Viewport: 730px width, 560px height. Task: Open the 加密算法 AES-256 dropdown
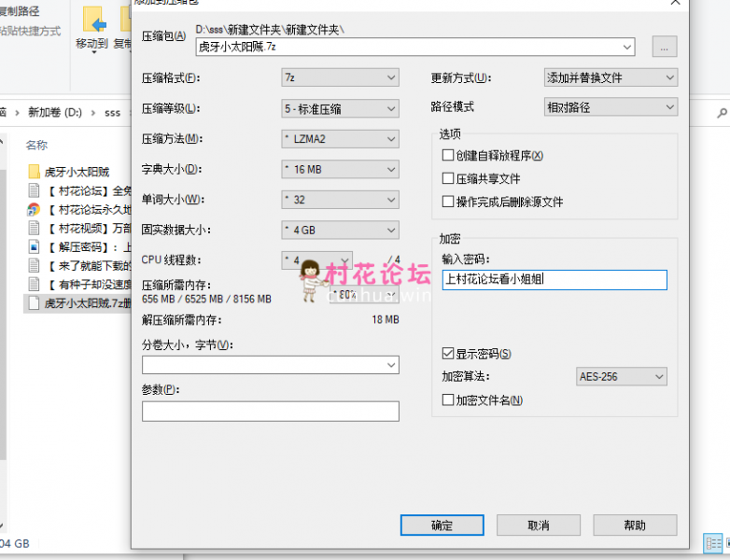pos(622,377)
